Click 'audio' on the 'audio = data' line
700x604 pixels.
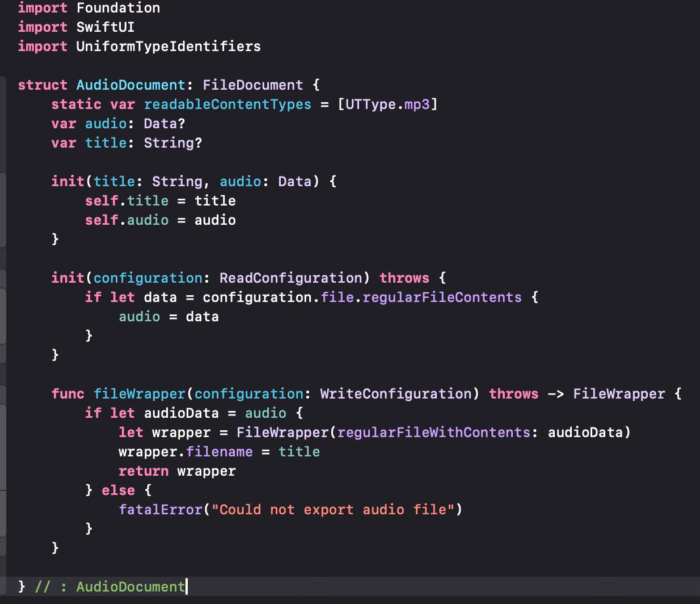(140, 317)
